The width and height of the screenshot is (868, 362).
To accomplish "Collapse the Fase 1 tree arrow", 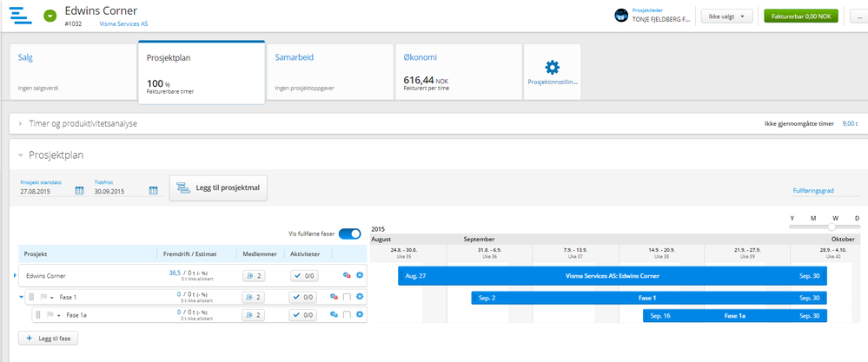I will pyautogui.click(x=21, y=298).
